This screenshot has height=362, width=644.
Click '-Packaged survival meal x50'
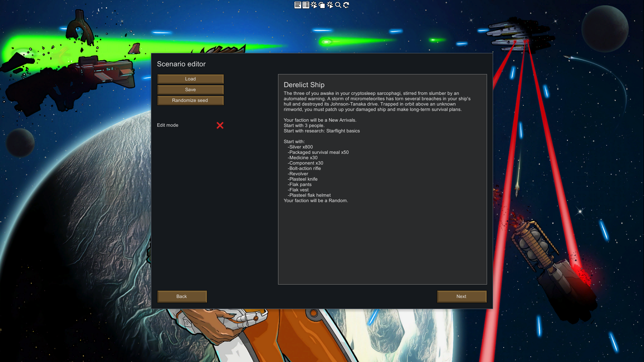pos(318,153)
